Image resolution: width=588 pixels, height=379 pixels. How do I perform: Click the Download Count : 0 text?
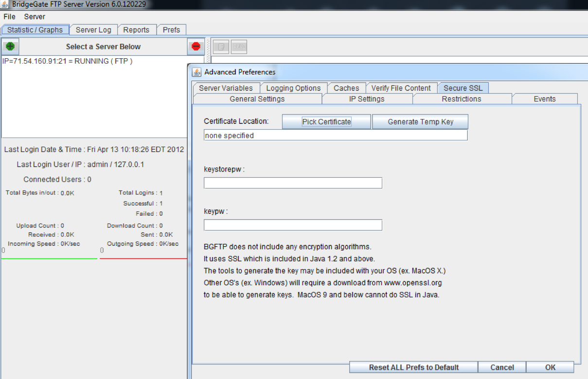tap(135, 225)
